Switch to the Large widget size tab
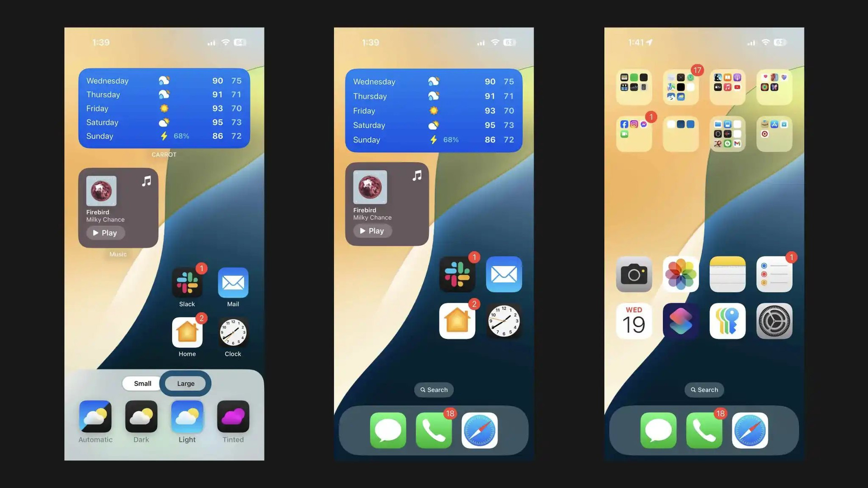868x488 pixels. (x=186, y=383)
